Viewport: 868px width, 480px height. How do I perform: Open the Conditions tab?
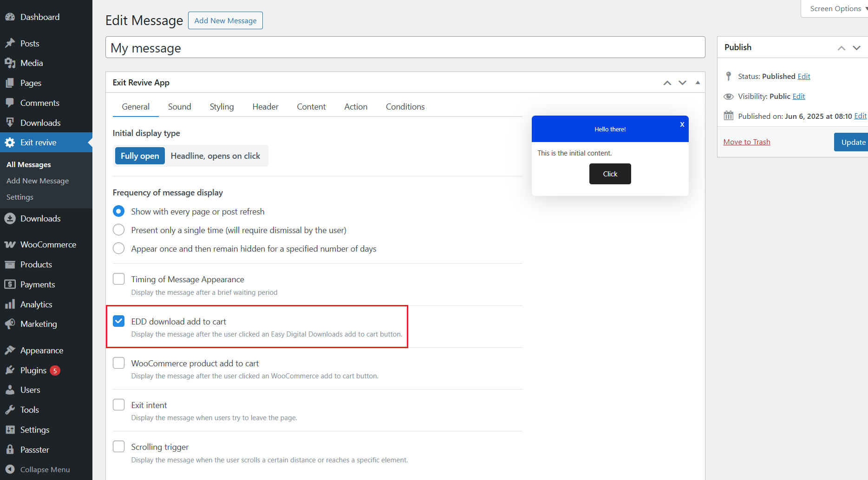[x=405, y=107]
